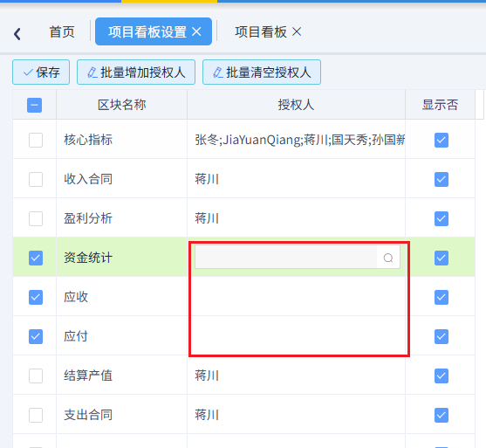Click the search icon in 资金统计 授权人 field

tap(388, 258)
